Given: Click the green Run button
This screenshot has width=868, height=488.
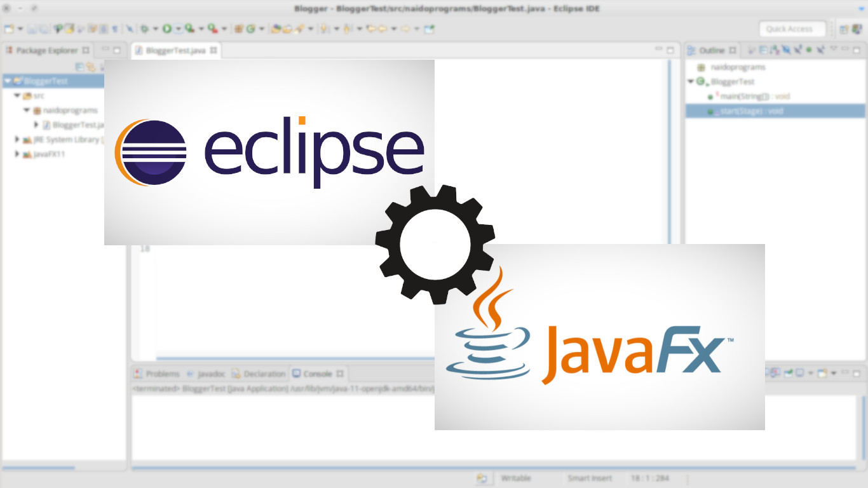Looking at the screenshot, I should click(x=166, y=29).
